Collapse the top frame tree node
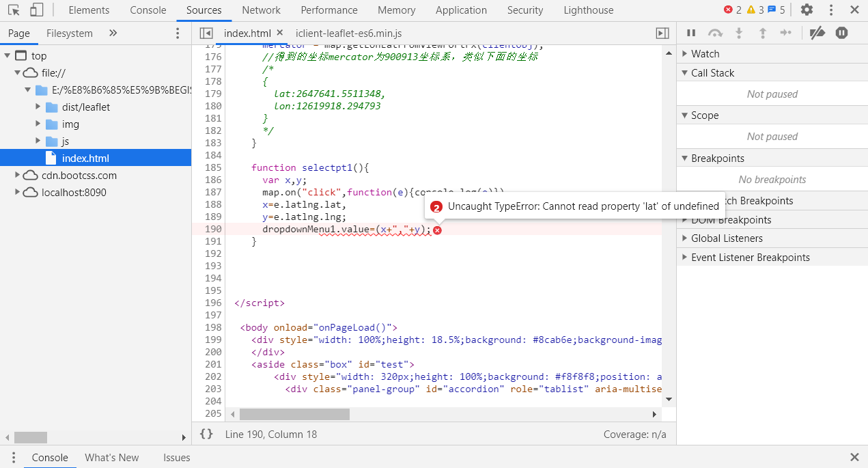The width and height of the screenshot is (868, 468). click(8, 56)
